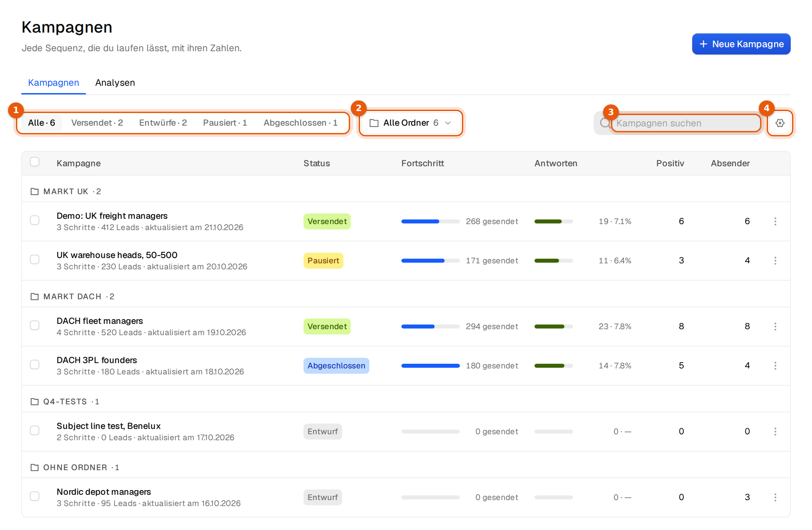
Task: Click the OHNE ORDNER folder icon
Action: pos(35,467)
